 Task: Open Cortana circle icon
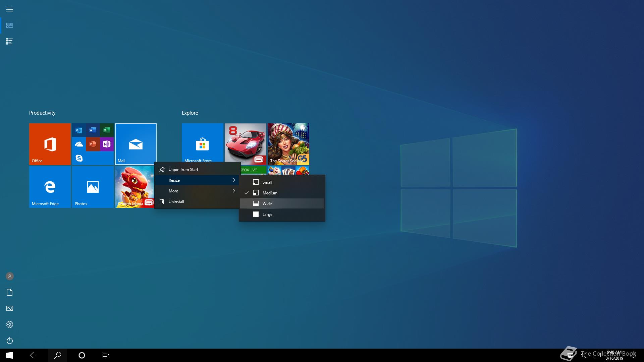82,355
